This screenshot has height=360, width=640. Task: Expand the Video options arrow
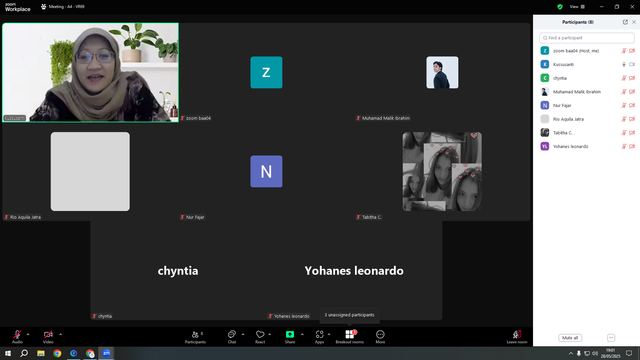pyautogui.click(x=60, y=334)
